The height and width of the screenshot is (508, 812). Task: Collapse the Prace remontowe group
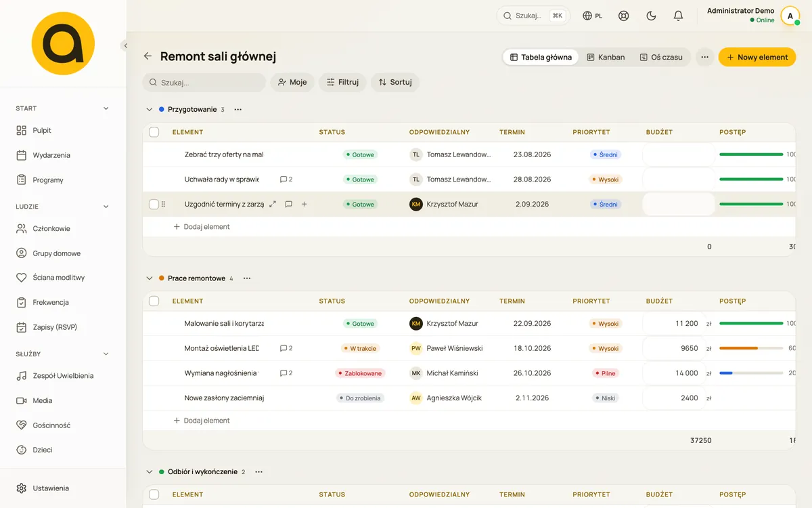[x=150, y=278]
